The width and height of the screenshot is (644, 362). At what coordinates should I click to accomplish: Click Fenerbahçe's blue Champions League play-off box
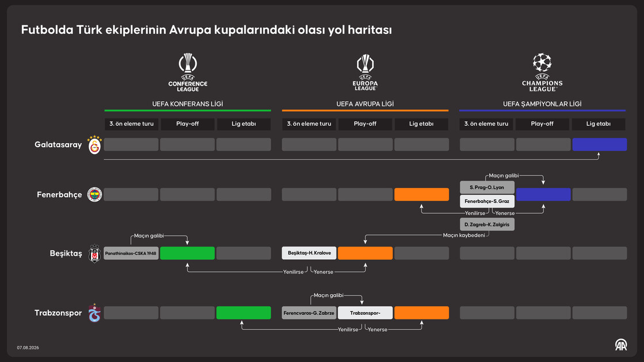pos(543,195)
